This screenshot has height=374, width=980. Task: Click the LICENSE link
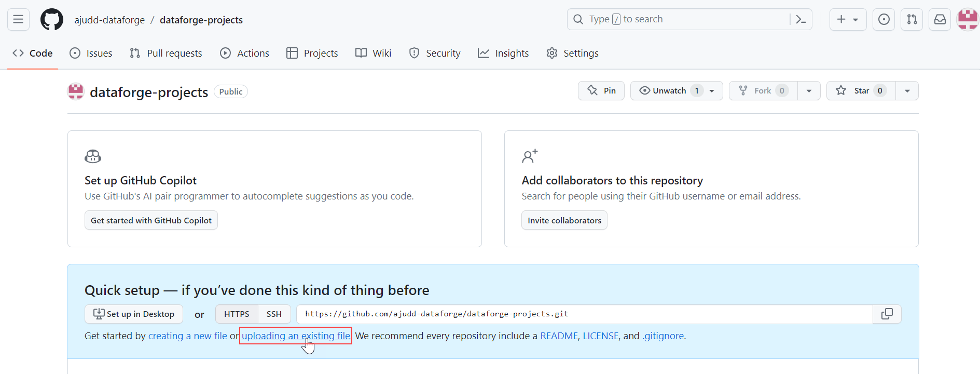tap(601, 336)
